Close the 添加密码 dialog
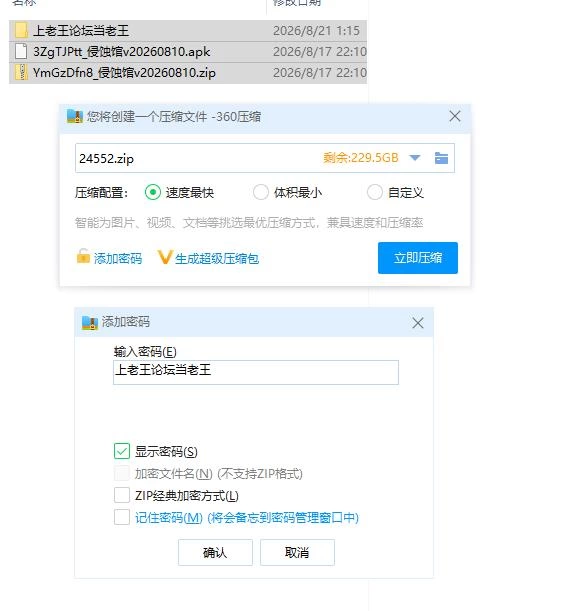Image resolution: width=581 pixels, height=611 pixels. click(418, 323)
